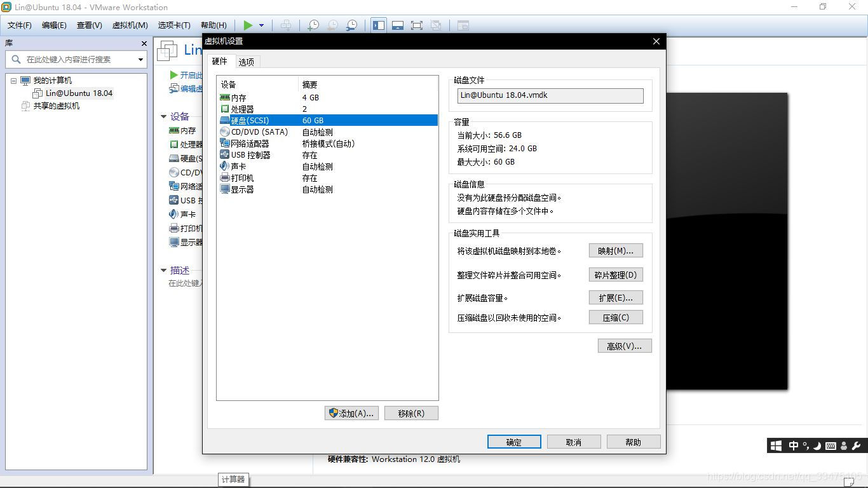The width and height of the screenshot is (868, 488).
Task: Select the processor icon in device list
Action: tap(224, 109)
